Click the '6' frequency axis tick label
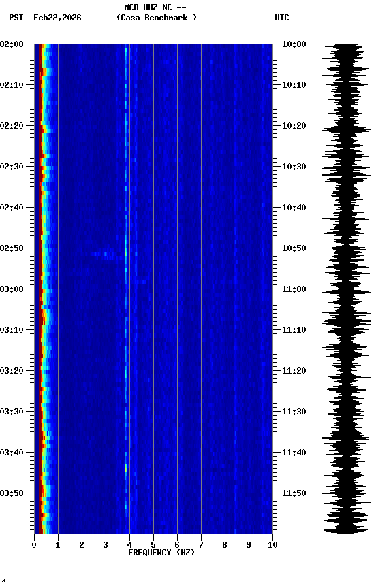Image resolution: width=376 pixels, height=588 pixels. pyautogui.click(x=177, y=545)
